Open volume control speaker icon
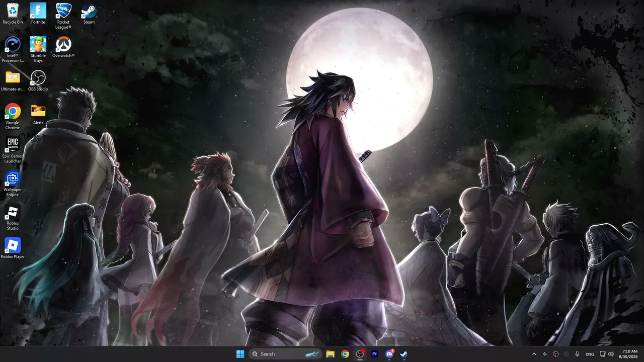Screen dimensions: 644x362 (x=611, y=354)
